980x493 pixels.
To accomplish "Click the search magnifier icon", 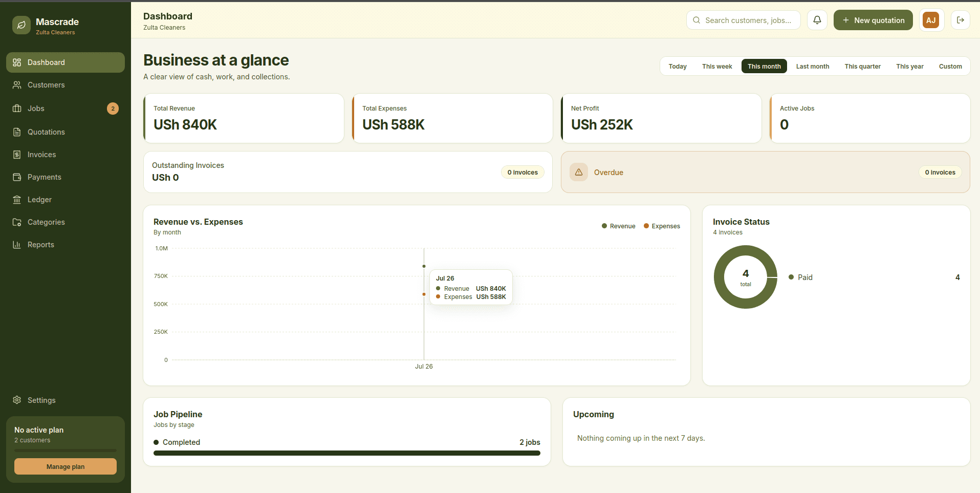I will coord(696,20).
